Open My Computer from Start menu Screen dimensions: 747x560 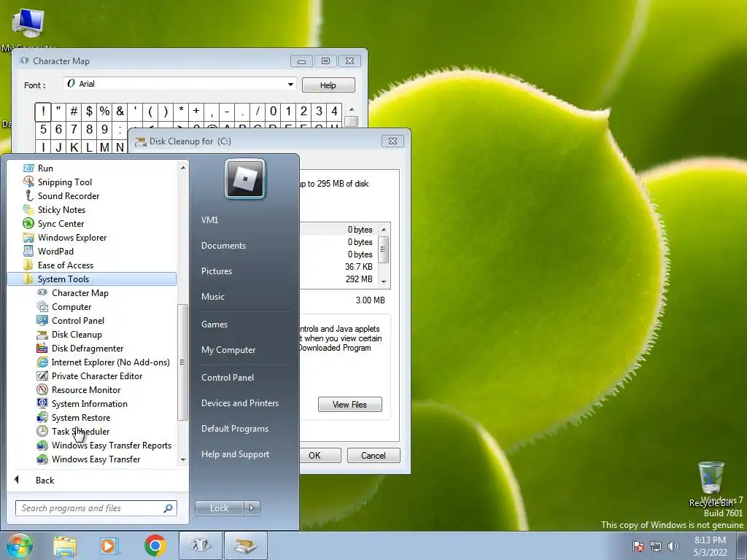point(228,350)
